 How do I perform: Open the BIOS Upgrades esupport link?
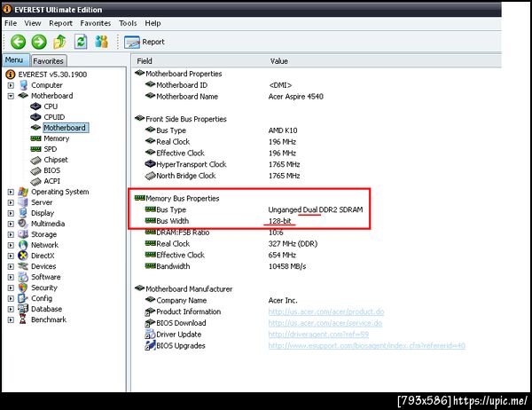tap(366, 346)
